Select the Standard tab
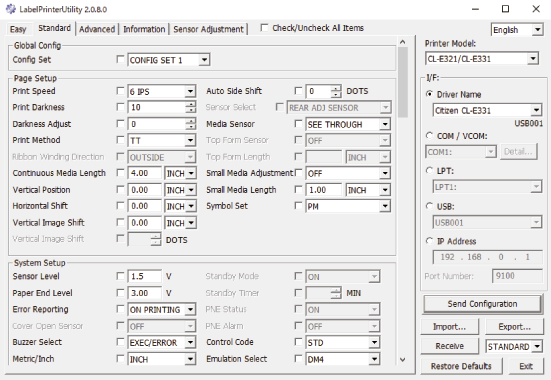Image resolution: width=551 pixels, height=380 pixels. (54, 28)
